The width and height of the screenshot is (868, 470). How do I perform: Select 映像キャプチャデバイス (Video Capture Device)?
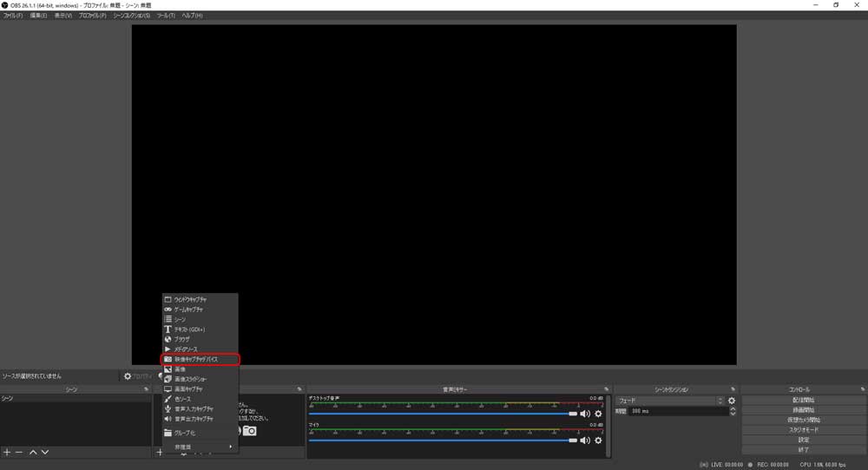[200, 359]
